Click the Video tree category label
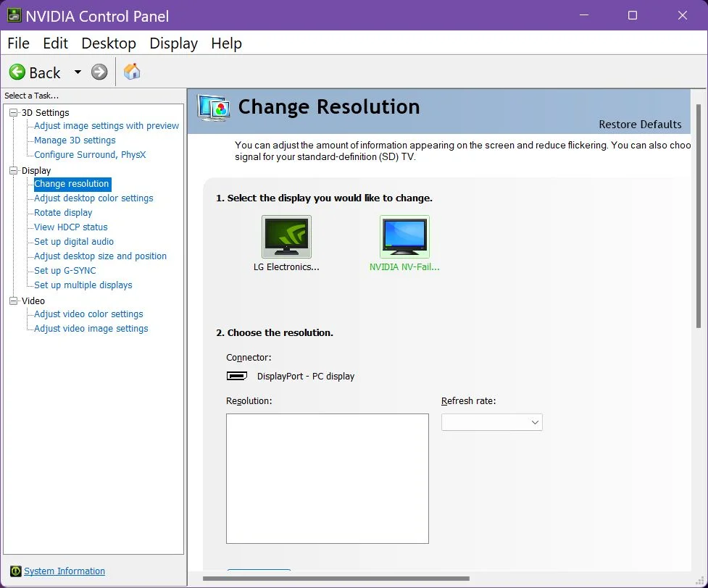This screenshot has height=588, width=708. 33,301
